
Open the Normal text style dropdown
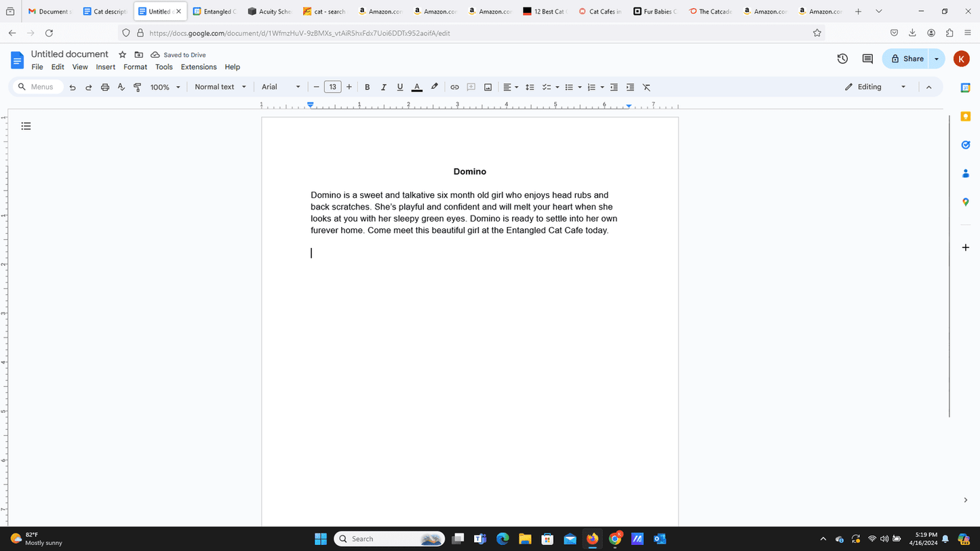tap(220, 87)
